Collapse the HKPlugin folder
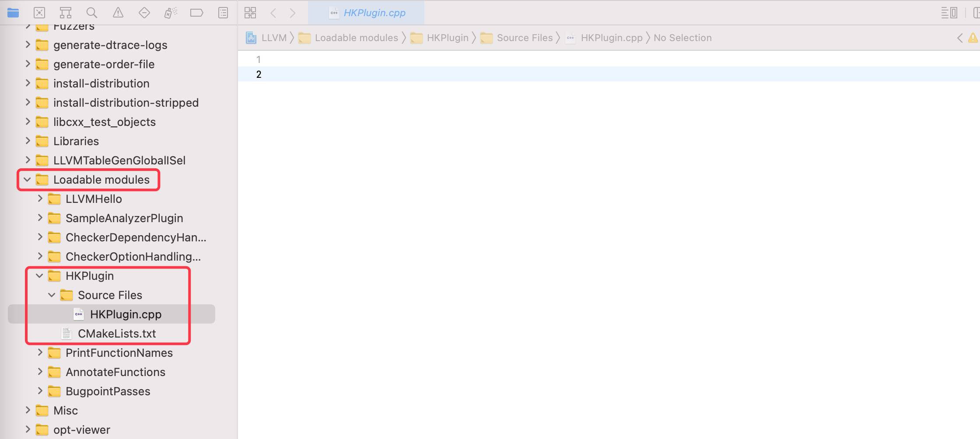The height and width of the screenshot is (439, 980). [39, 276]
